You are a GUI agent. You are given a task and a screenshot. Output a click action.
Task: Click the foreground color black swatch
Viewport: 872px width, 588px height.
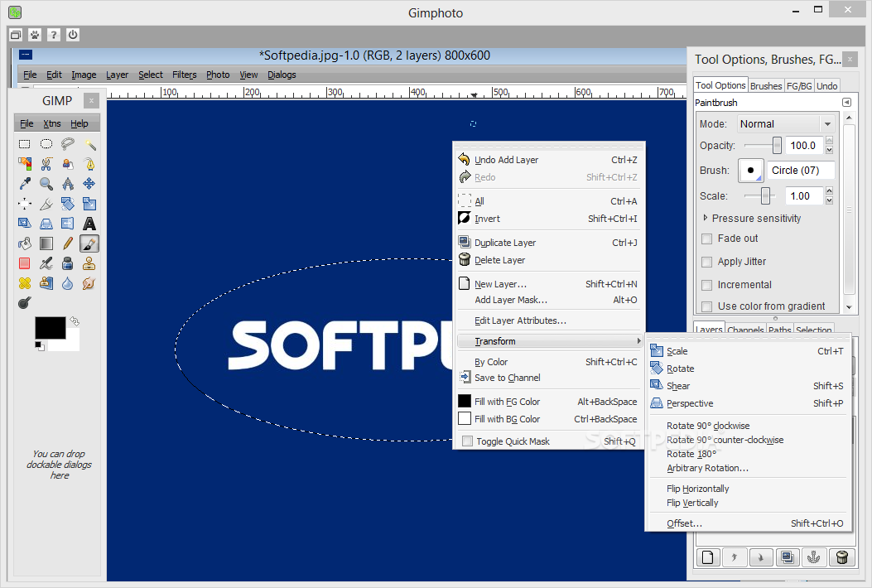[x=50, y=327]
